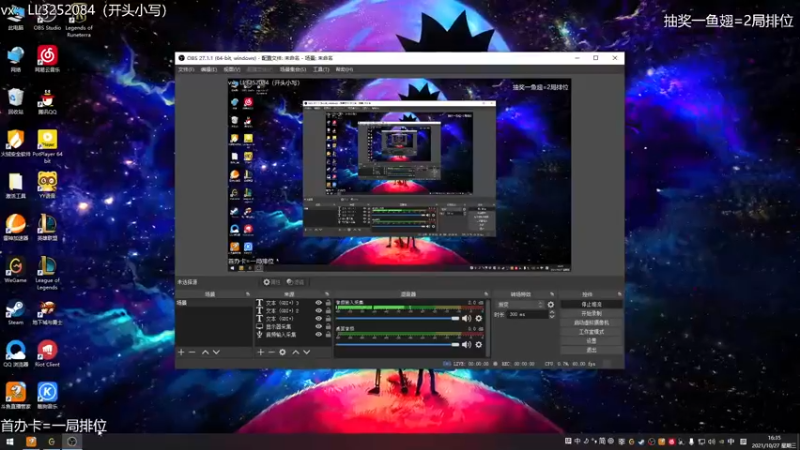Open transition properties gear next to 淡变
This screenshot has height=450, width=800.
(x=551, y=305)
